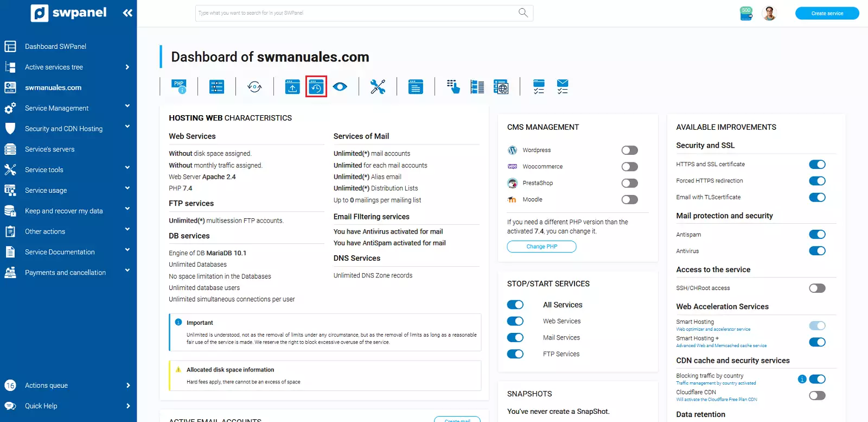This screenshot has width=868, height=422.
Task: Click the sliders settings icon in toolbar
Action: [x=216, y=87]
